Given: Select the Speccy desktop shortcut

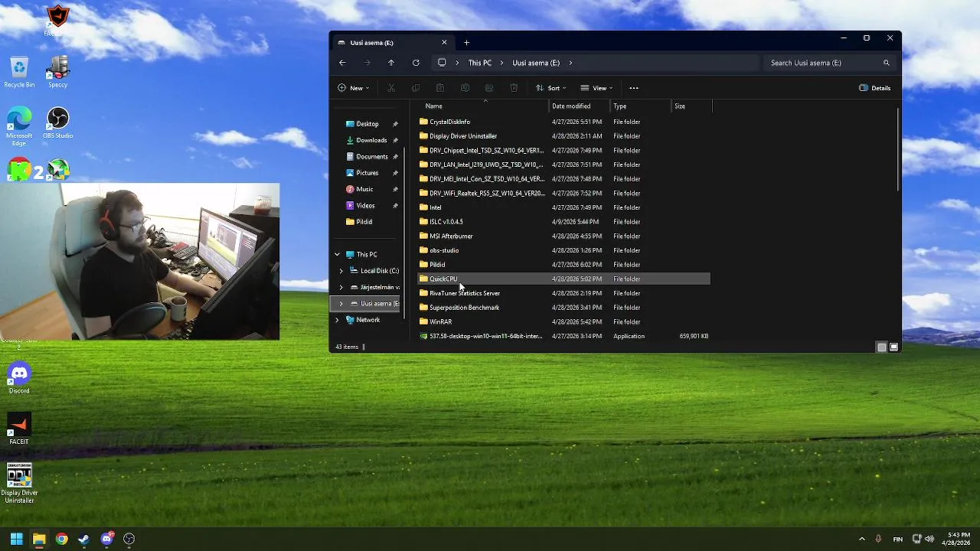Looking at the screenshot, I should tap(58, 73).
